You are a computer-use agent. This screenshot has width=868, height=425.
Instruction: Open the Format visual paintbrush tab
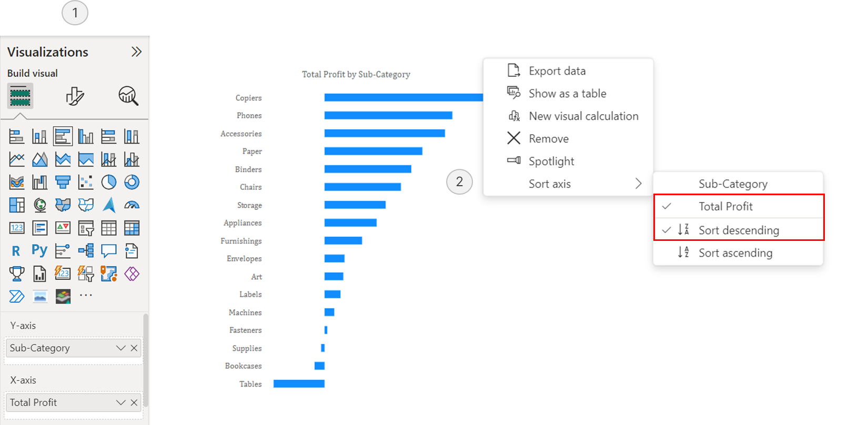75,96
